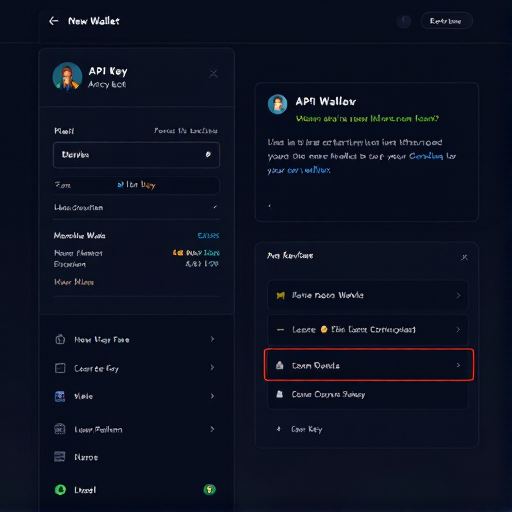This screenshot has width=512, height=512.
Task: Toggle the checkmark on Description row
Action: [x=215, y=207]
